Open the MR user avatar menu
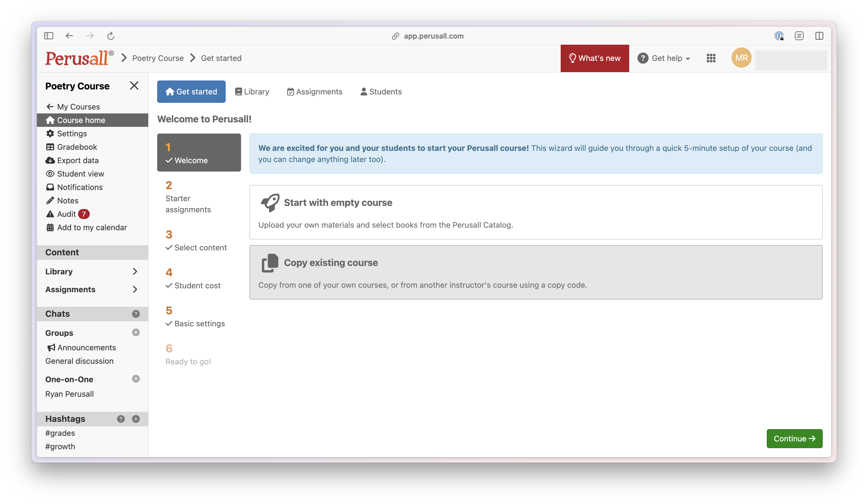868x504 pixels. click(741, 58)
